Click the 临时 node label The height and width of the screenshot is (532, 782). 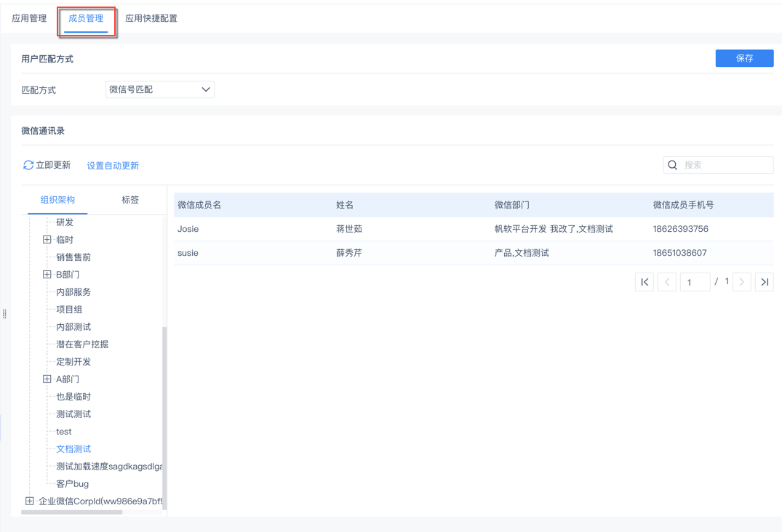coord(65,240)
